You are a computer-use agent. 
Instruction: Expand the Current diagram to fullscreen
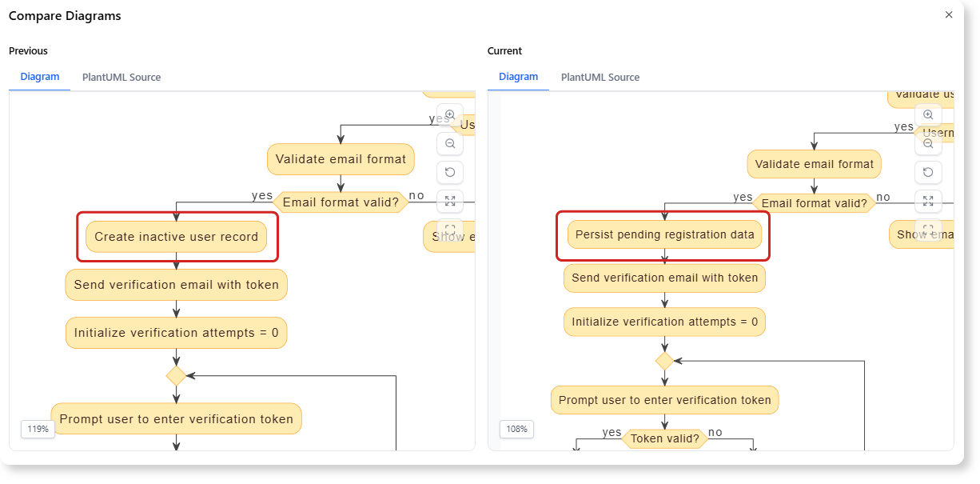click(x=928, y=201)
